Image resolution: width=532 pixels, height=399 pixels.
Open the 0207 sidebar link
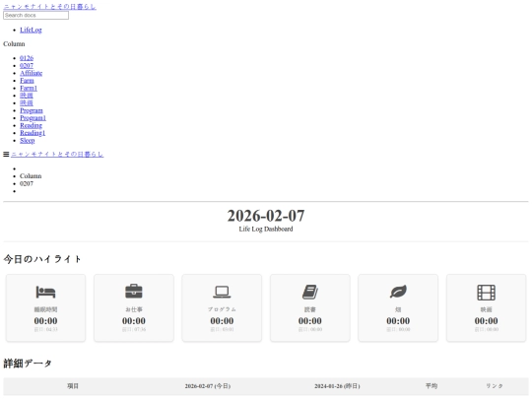[27, 65]
